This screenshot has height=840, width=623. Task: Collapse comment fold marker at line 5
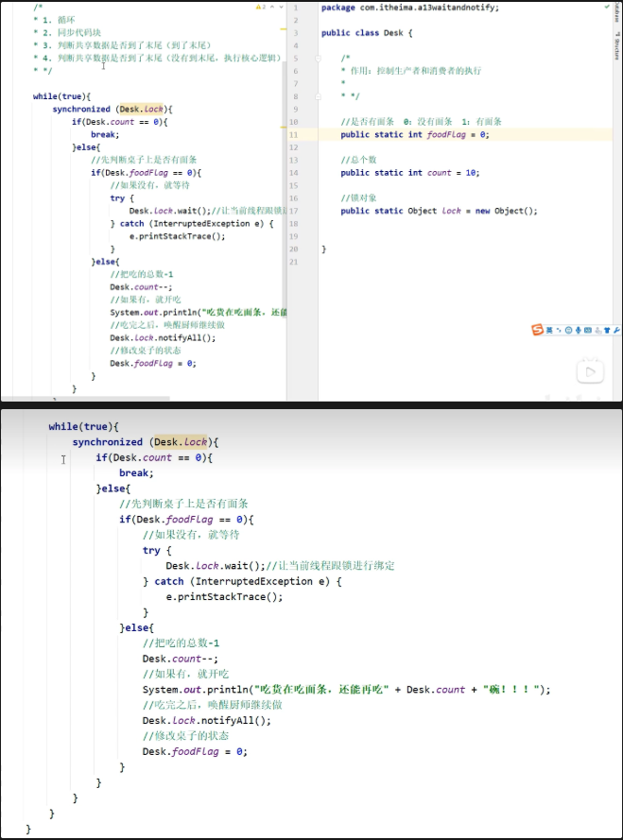pyautogui.click(x=318, y=58)
